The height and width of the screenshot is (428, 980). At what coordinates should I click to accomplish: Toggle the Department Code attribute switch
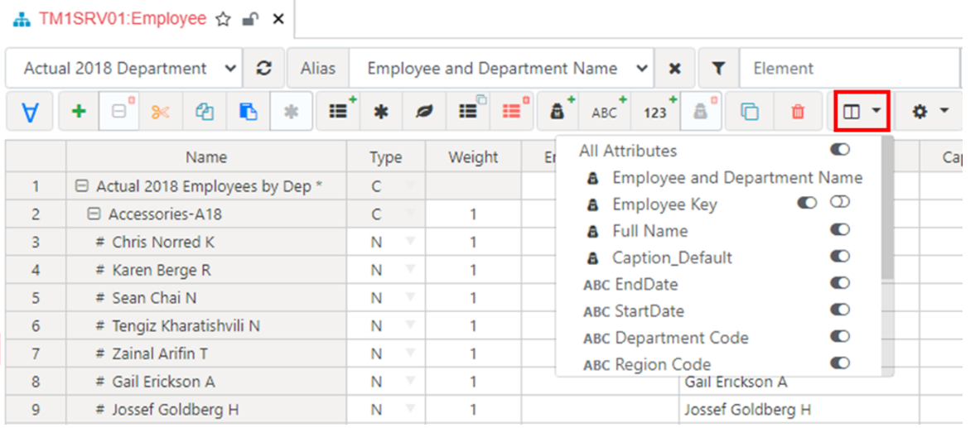pyautogui.click(x=840, y=337)
